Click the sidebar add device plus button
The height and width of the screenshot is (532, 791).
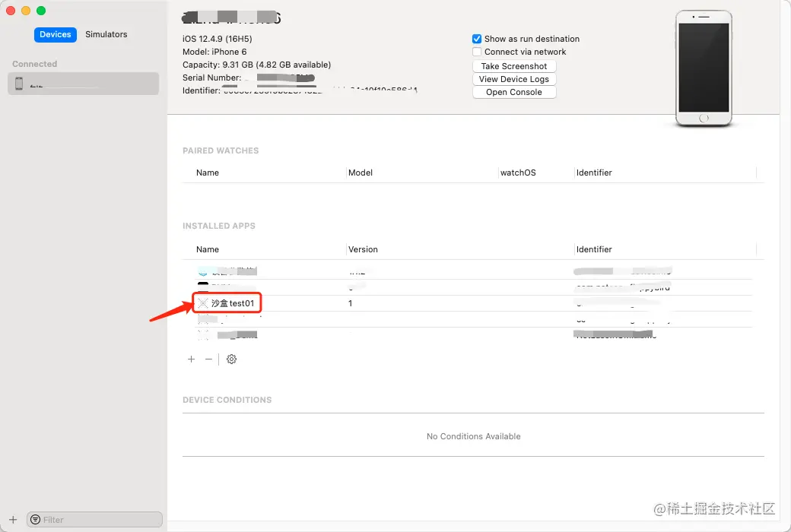coord(13,519)
